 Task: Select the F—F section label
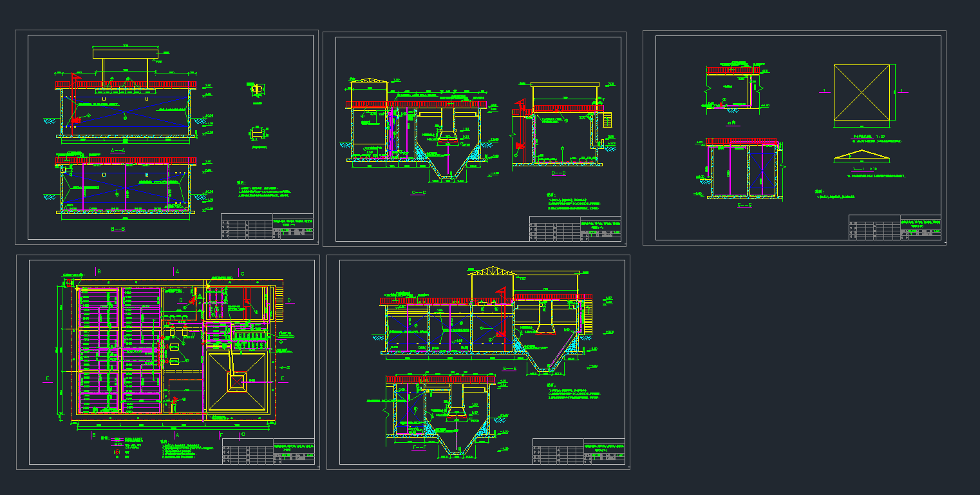point(420,447)
